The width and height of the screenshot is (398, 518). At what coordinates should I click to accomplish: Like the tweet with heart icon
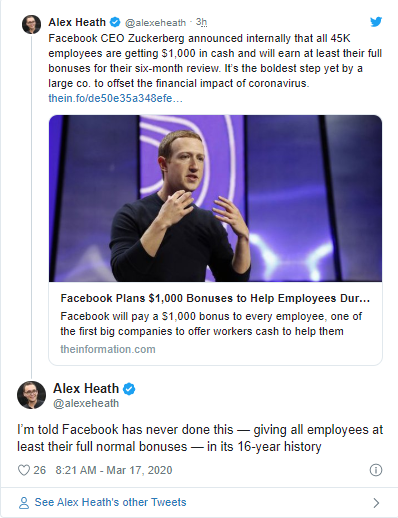coord(24,470)
